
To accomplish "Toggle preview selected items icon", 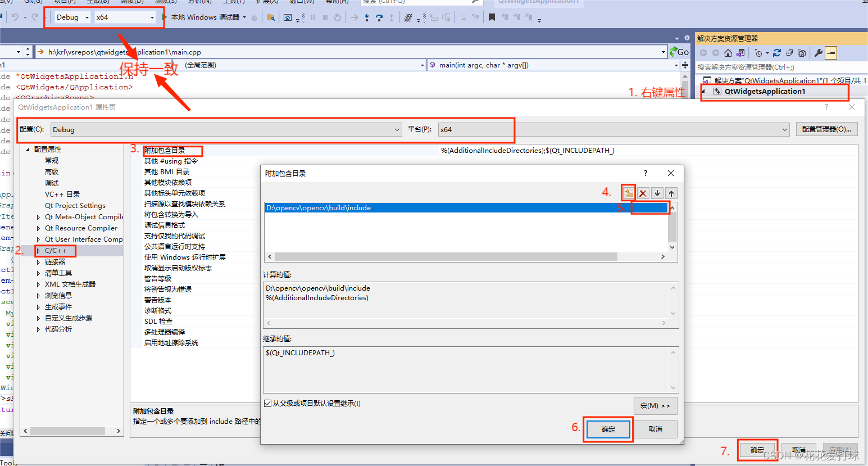I will click(x=831, y=53).
